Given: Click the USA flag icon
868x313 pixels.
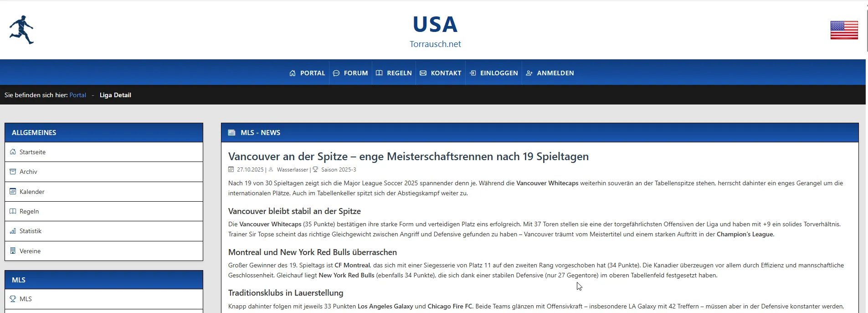Looking at the screenshot, I should pyautogui.click(x=844, y=30).
